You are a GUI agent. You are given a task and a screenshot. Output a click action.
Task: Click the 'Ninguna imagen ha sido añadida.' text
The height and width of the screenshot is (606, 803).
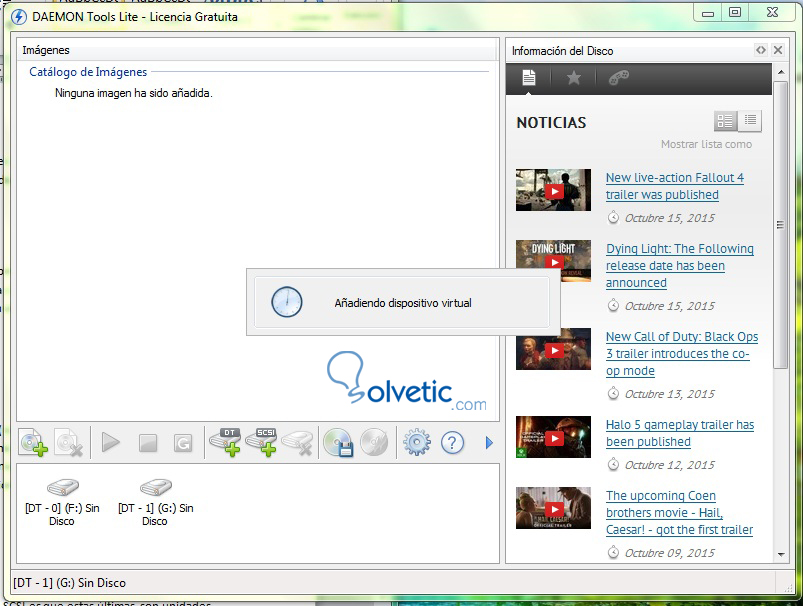tap(134, 93)
